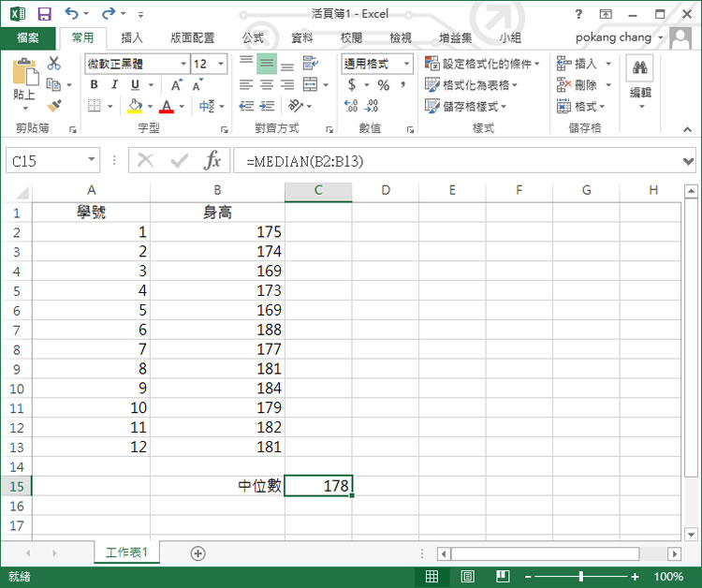This screenshot has width=702, height=588.
Task: Open the Name Box dropdown arrow
Action: click(91, 160)
